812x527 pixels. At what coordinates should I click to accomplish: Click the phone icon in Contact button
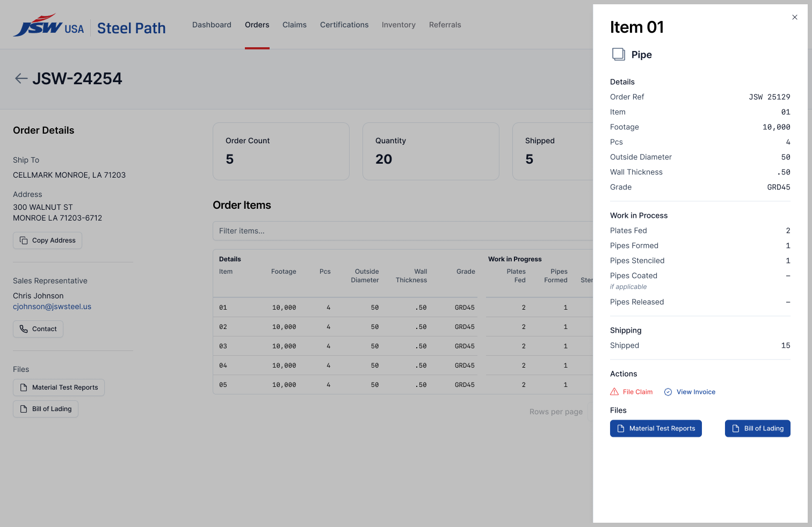24,329
